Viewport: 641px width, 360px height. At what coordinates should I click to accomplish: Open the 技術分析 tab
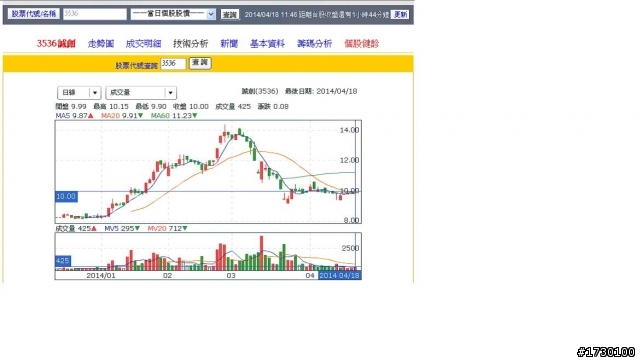(191, 44)
